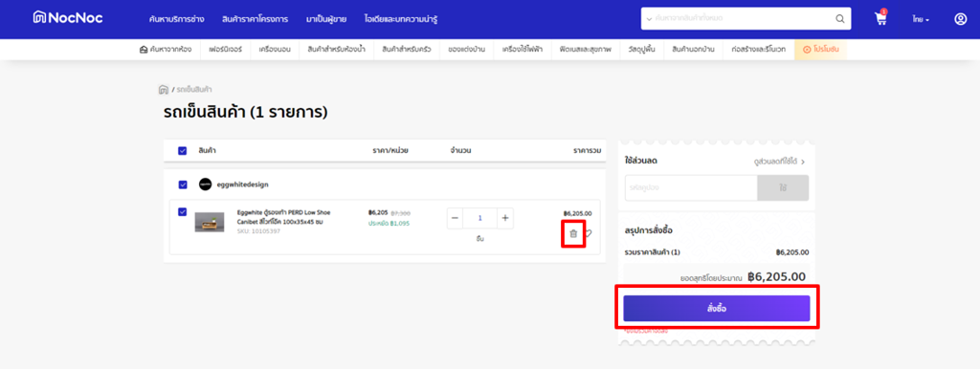
Task: Click the search magnifier icon
Action: tap(840, 19)
